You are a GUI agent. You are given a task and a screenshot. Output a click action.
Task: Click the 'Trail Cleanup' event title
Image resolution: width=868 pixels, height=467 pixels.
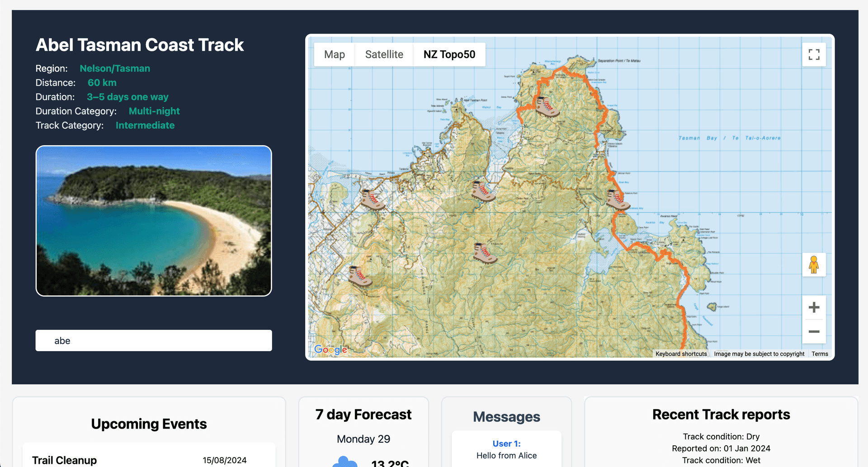(64, 460)
